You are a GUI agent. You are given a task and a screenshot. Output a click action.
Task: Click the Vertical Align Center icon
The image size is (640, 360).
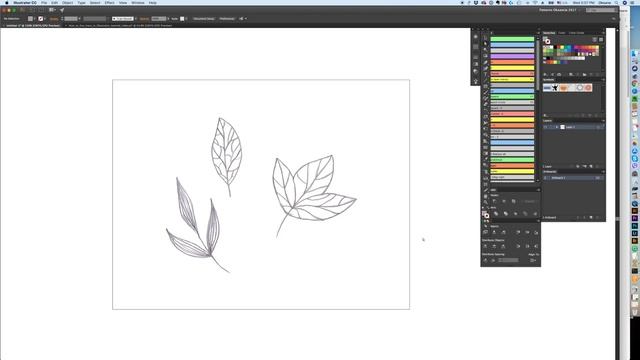[527, 232]
